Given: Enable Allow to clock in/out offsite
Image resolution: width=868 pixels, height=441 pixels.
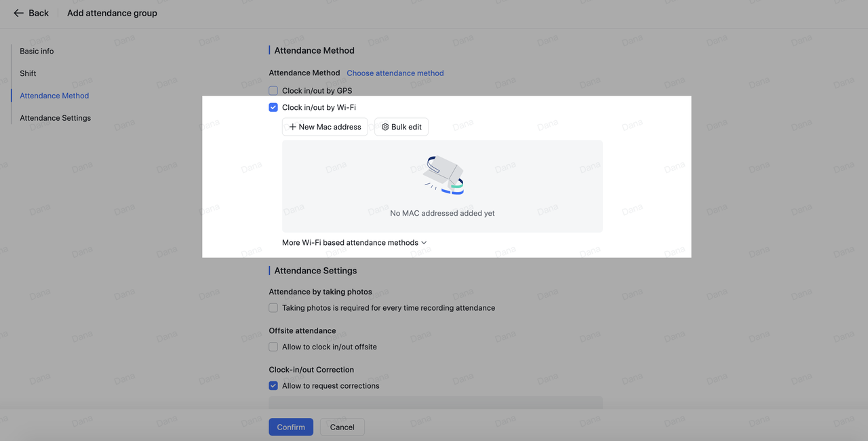Looking at the screenshot, I should point(273,347).
